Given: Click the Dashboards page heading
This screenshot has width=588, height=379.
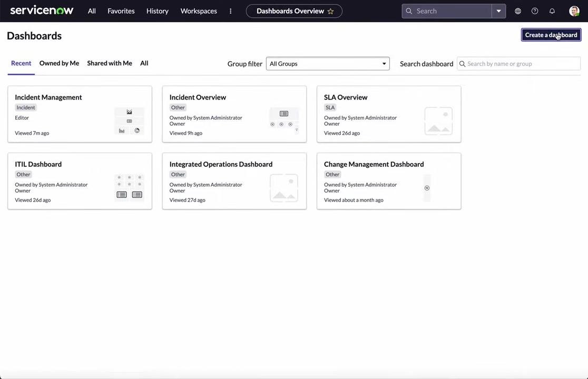Looking at the screenshot, I should point(34,36).
